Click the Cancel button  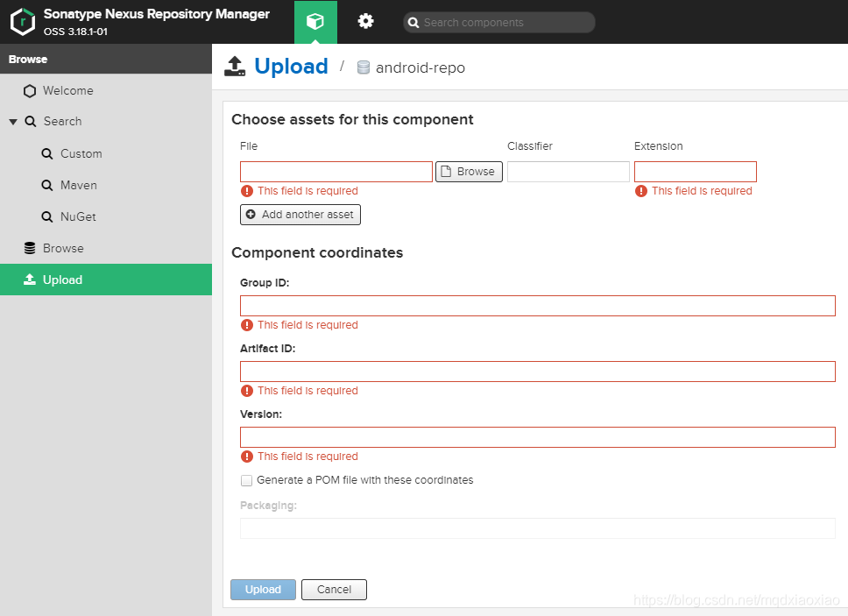(x=334, y=590)
